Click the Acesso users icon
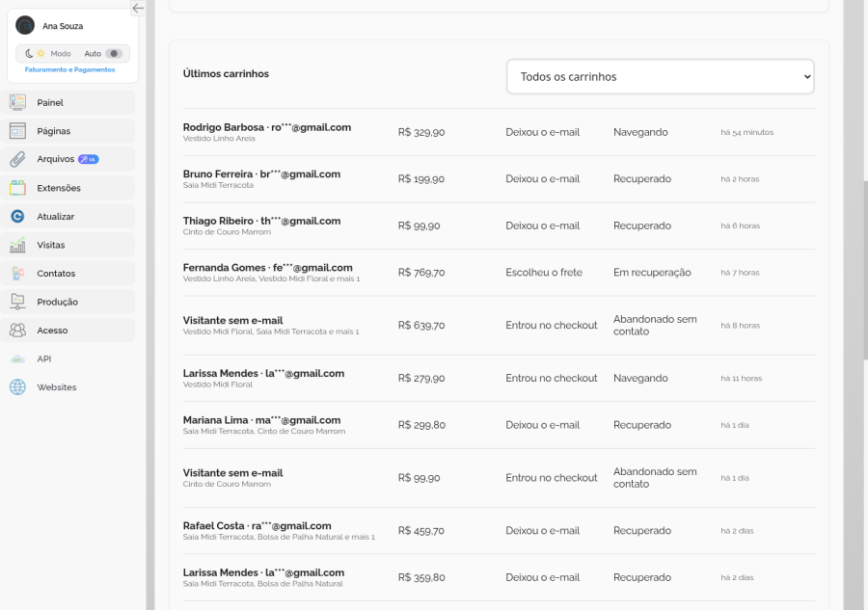This screenshot has width=868, height=610. coord(17,331)
